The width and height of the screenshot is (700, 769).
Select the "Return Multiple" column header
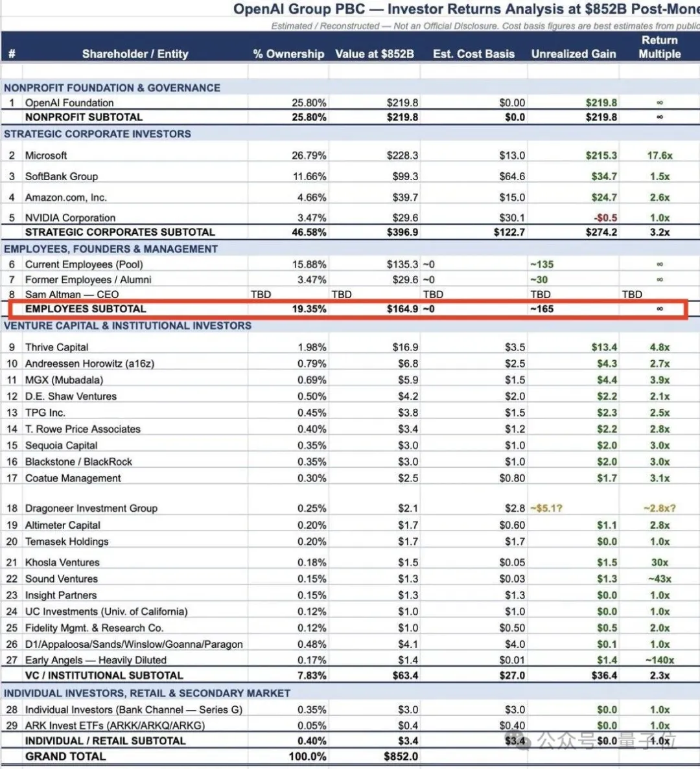(659, 47)
